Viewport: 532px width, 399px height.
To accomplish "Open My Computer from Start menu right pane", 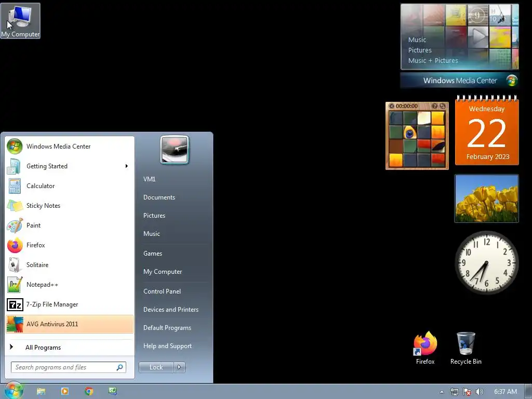I will click(175, 272).
